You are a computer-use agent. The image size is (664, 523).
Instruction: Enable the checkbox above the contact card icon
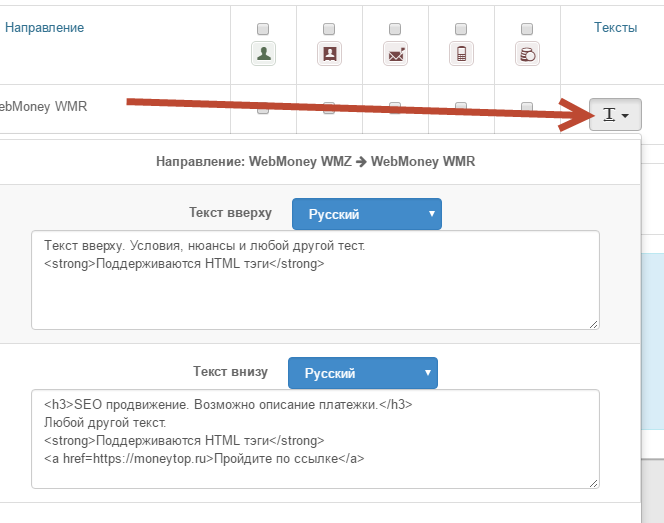click(329, 28)
